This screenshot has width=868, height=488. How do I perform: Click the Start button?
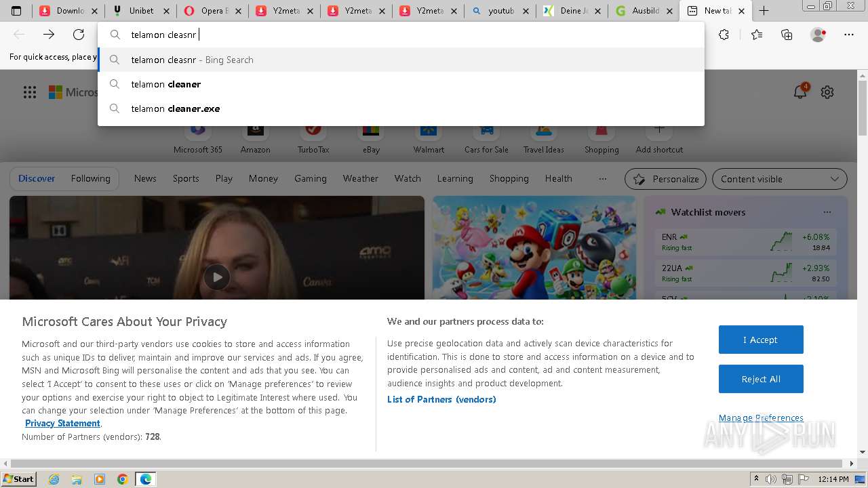tap(18, 479)
